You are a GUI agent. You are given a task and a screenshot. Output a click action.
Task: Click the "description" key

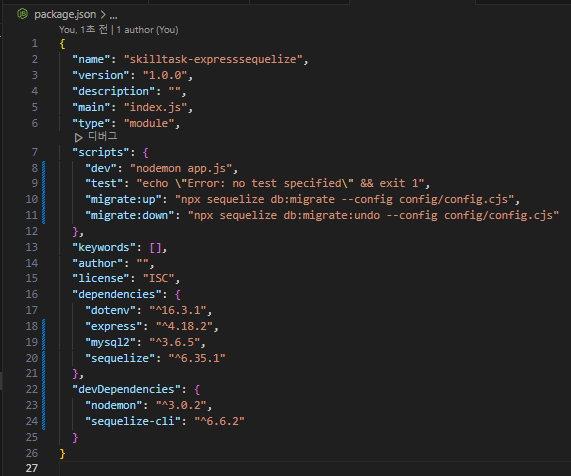coord(113,91)
